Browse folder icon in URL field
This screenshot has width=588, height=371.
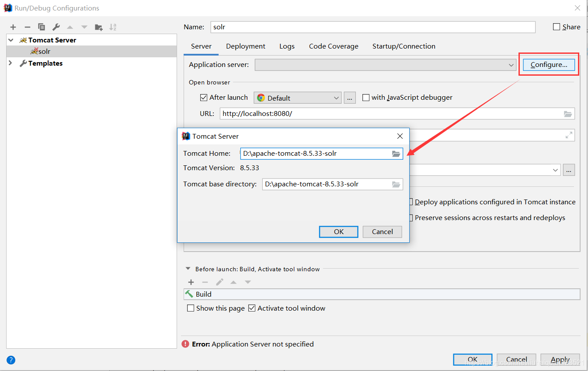point(568,114)
